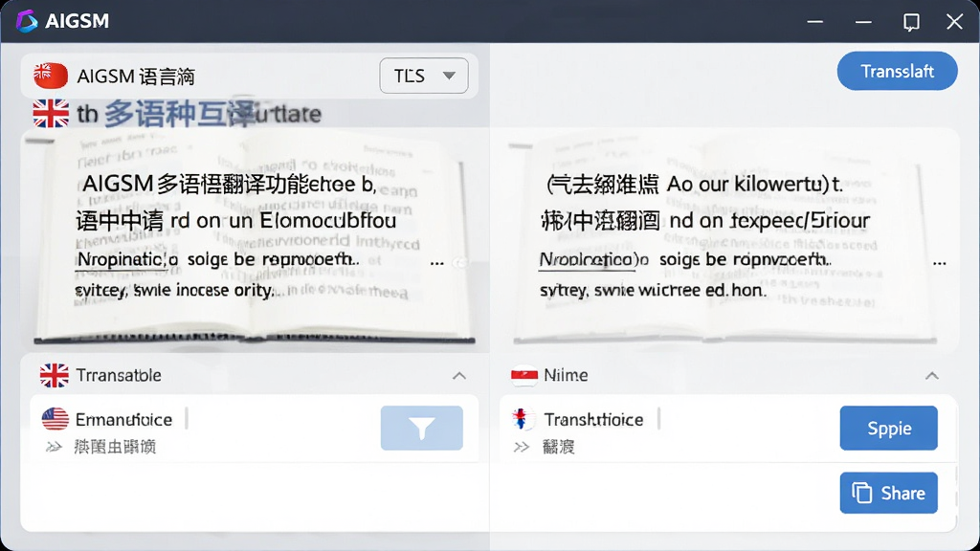980x551 pixels.
Task: Click the left source text book panel
Action: tap(255, 240)
